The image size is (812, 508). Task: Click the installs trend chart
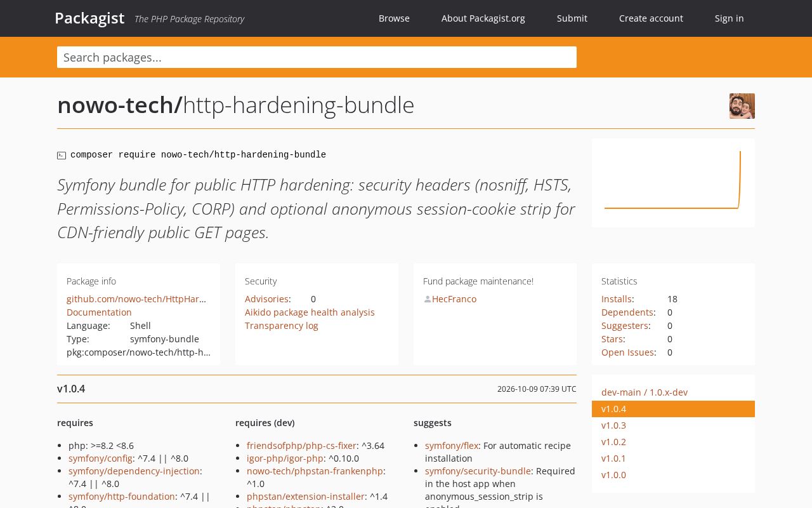[673, 183]
